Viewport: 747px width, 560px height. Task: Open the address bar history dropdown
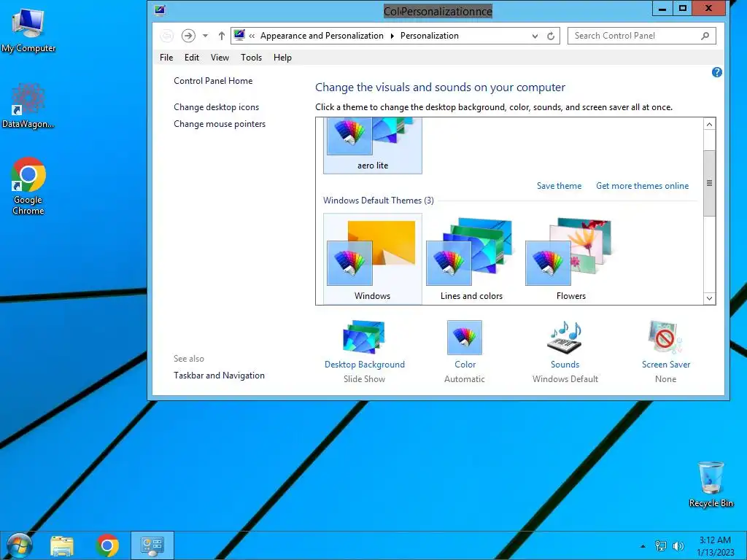(x=535, y=36)
